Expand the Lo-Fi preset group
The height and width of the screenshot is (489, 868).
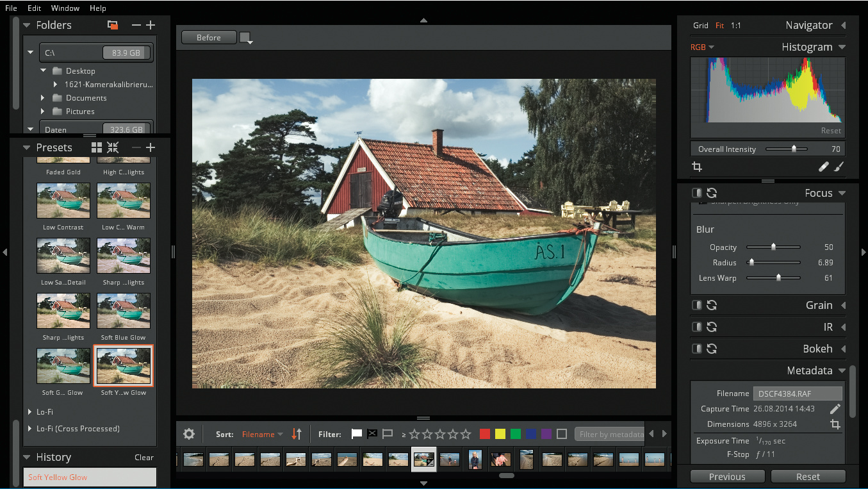[30, 411]
